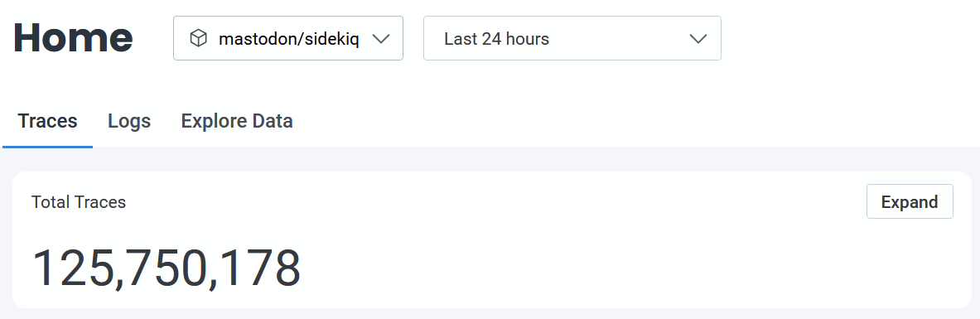This screenshot has height=319, width=980.
Task: Click the chevron arrow in the time range selector
Action: coord(698,39)
